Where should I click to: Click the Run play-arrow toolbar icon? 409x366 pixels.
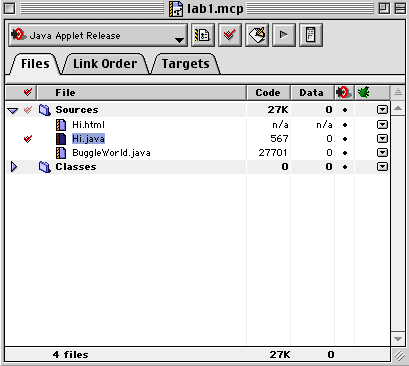coord(284,35)
